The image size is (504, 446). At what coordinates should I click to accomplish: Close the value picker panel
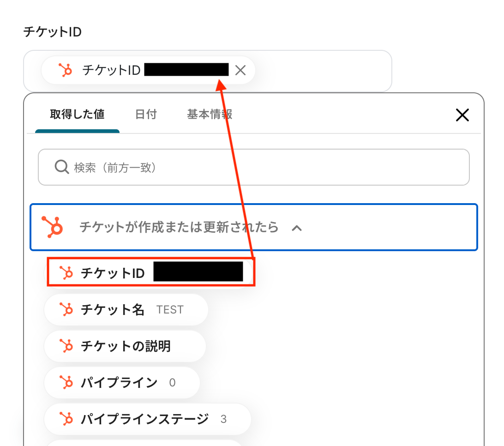pos(462,115)
